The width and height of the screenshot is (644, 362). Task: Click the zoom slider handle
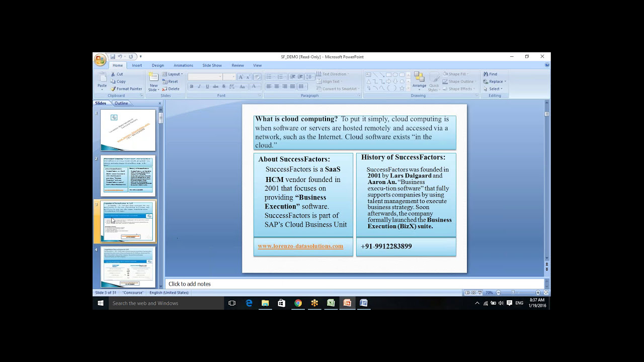[513, 293]
